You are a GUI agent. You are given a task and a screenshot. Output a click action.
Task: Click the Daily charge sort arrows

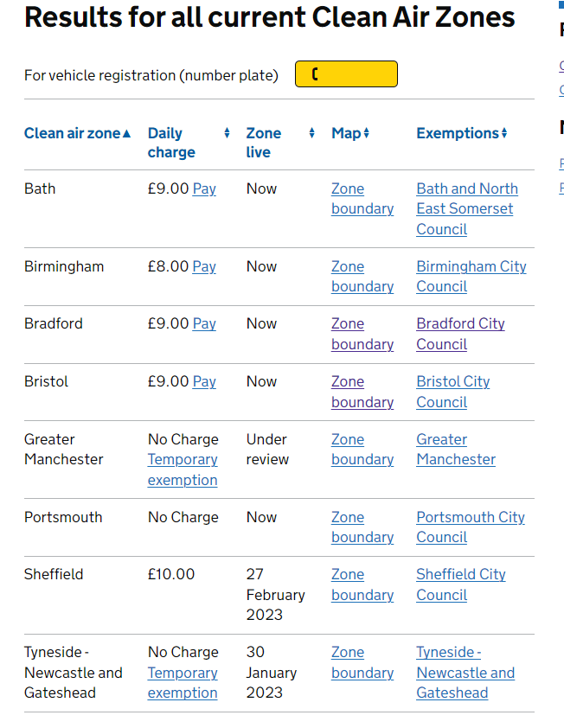coord(227,133)
